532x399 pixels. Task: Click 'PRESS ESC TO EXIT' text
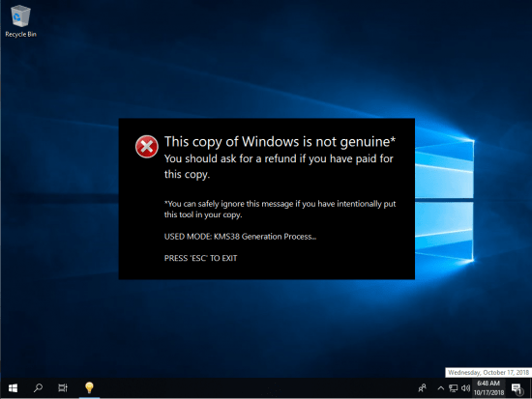click(x=200, y=258)
